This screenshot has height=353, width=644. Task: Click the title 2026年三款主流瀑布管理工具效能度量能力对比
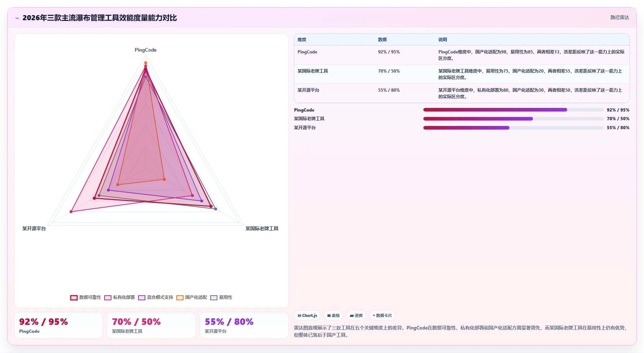tap(100, 18)
